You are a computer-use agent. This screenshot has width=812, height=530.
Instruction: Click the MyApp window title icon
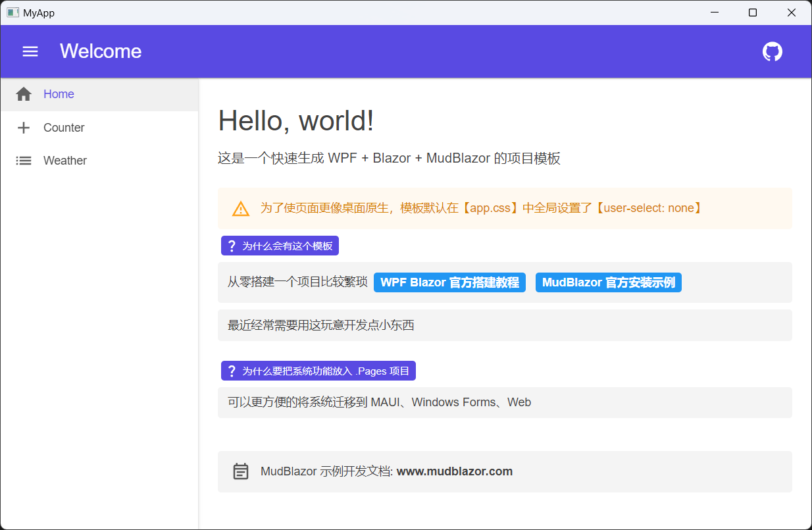[x=13, y=13]
